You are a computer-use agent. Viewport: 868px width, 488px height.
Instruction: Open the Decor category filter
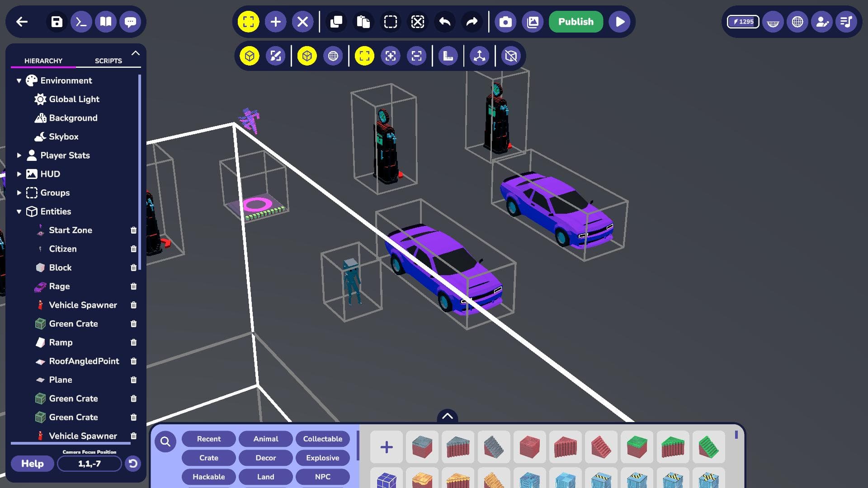tap(265, 458)
